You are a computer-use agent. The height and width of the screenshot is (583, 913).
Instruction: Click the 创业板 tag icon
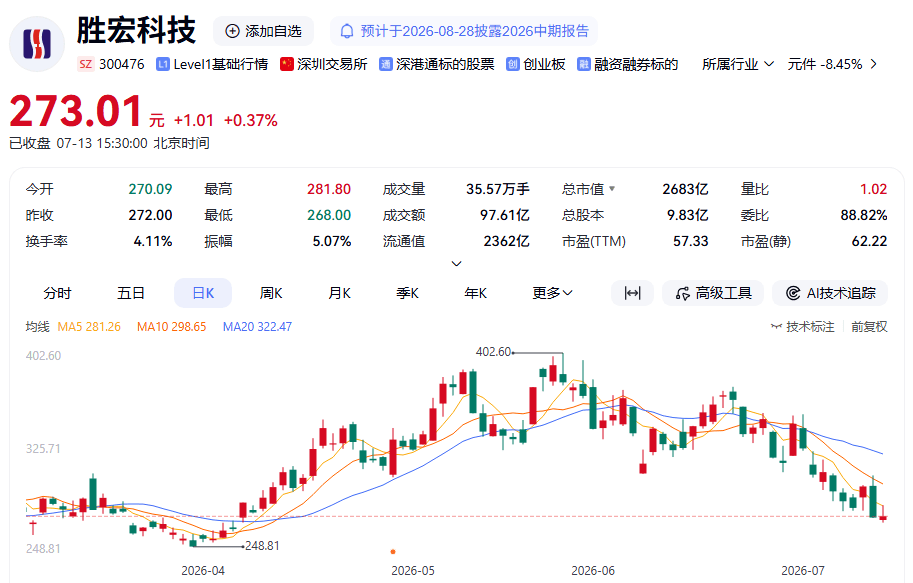(512, 64)
